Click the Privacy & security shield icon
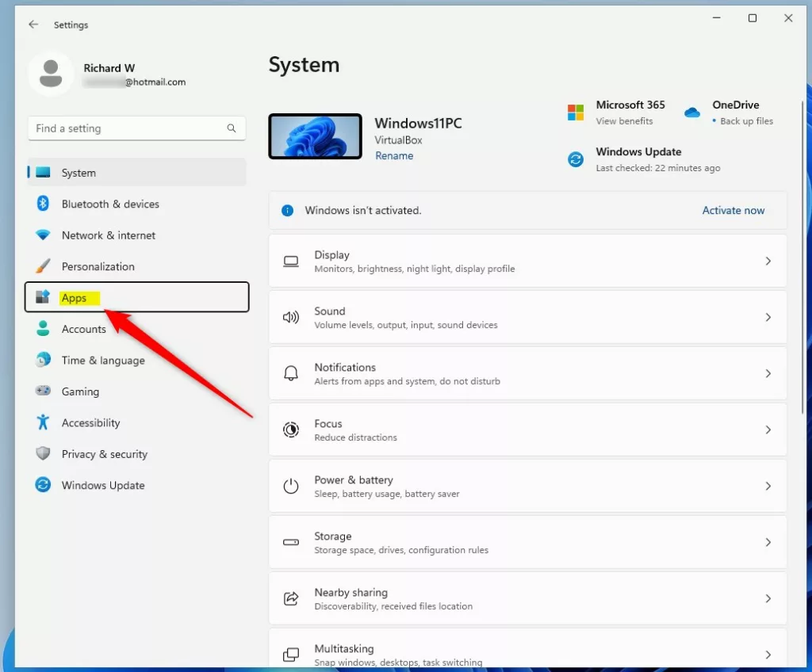The width and height of the screenshot is (812, 672). pos(42,453)
